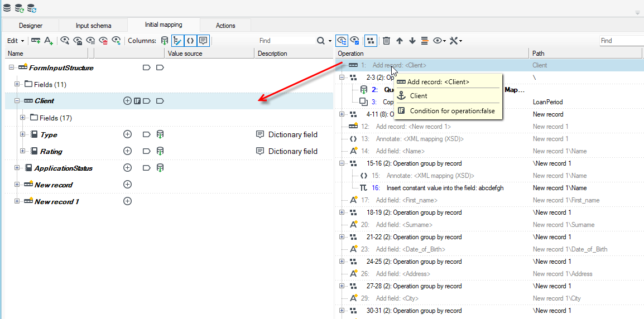Collapse the 15-16 (2) operation group
This screenshot has width=644, height=319.
pos(342,163)
